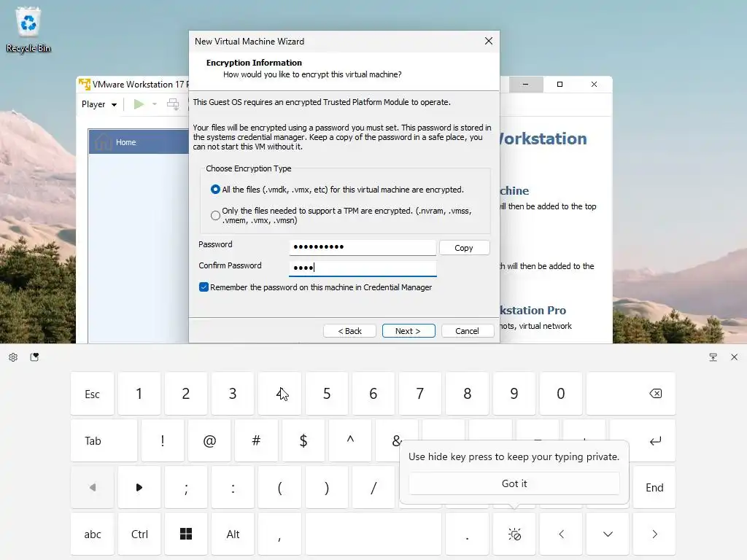
Task: Tap the ^ caret key
Action: [349, 440]
